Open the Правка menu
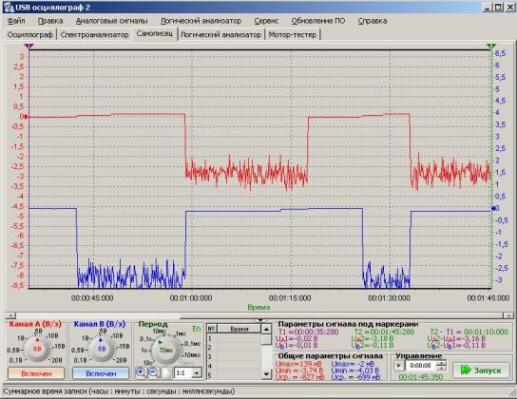This screenshot has width=517, height=399. (50, 21)
